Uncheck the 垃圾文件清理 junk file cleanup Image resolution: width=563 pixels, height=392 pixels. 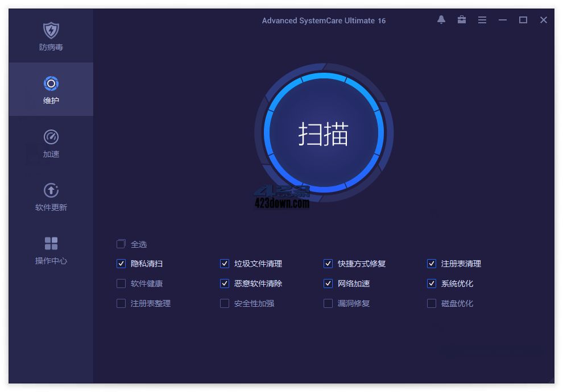click(224, 264)
